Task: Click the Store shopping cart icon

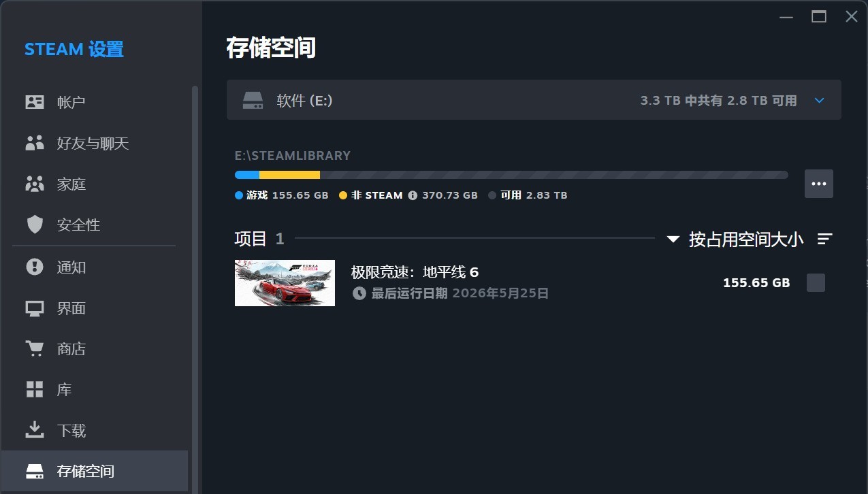Action: tap(34, 349)
